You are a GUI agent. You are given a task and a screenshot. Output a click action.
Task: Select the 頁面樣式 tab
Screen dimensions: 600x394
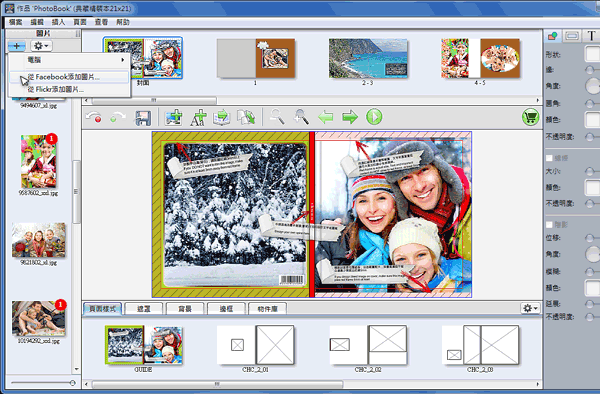click(102, 309)
